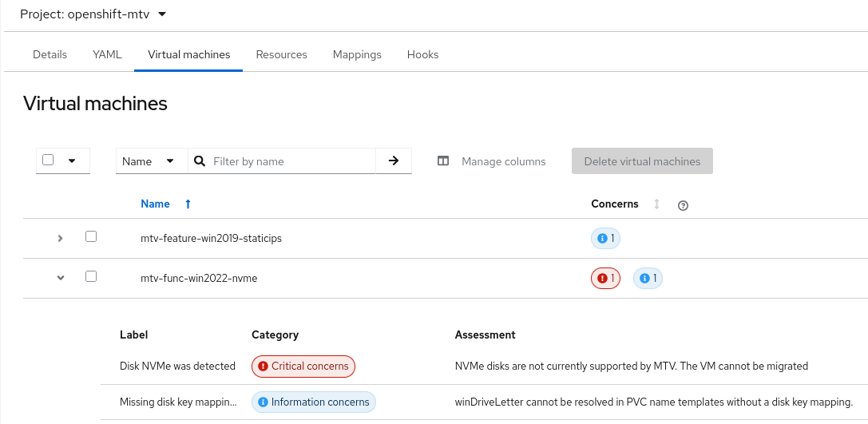
Task: Expand the mtv-feature-win2019-staticips row
Action: (x=60, y=238)
